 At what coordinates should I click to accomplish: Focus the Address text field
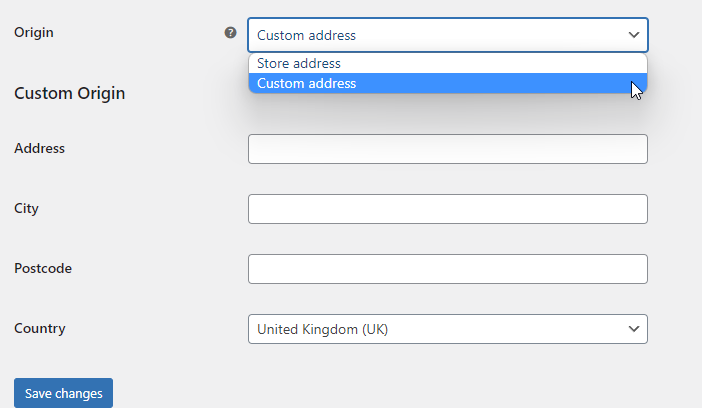pos(448,149)
